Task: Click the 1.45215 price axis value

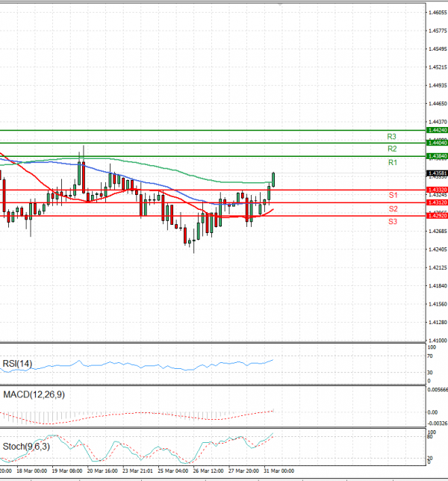Action: (x=438, y=67)
